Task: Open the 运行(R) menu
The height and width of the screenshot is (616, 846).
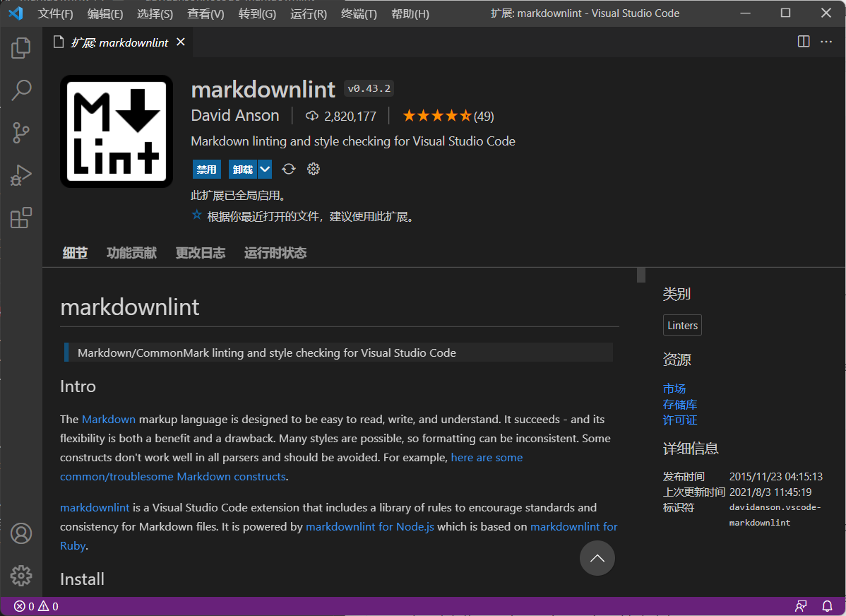Action: 308,13
